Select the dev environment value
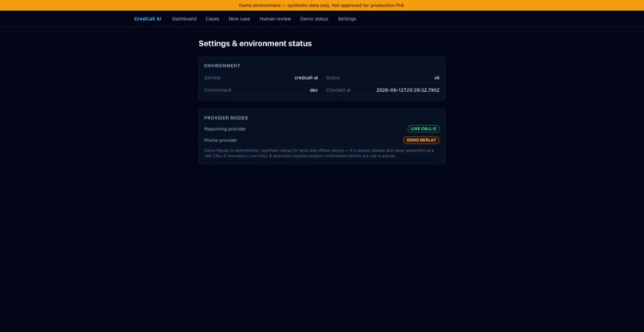The width and height of the screenshot is (644, 332). 314,90
